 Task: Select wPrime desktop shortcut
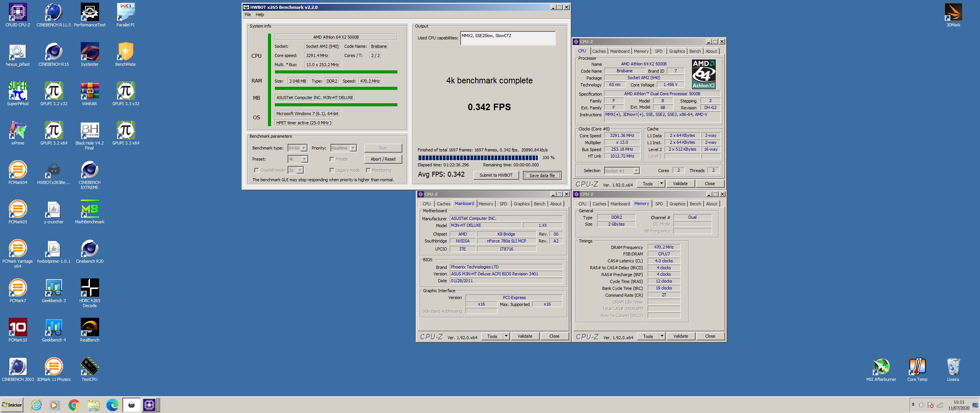[18, 133]
